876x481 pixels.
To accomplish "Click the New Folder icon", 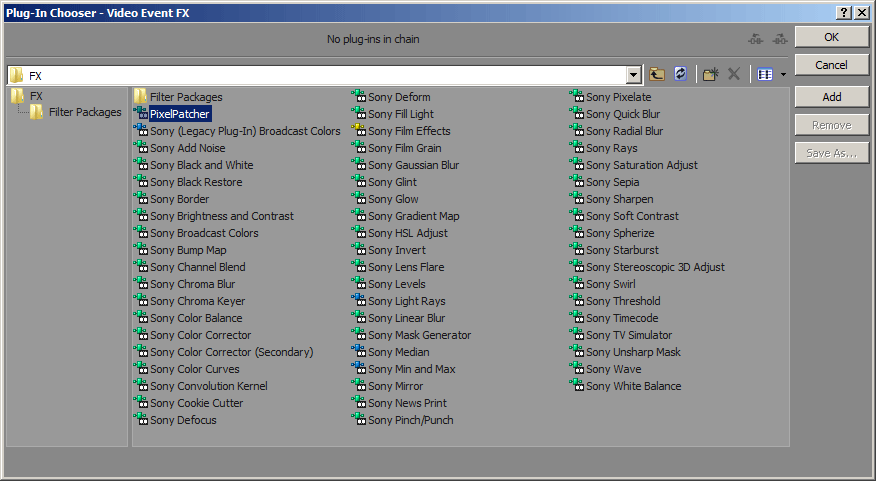I will 710,75.
